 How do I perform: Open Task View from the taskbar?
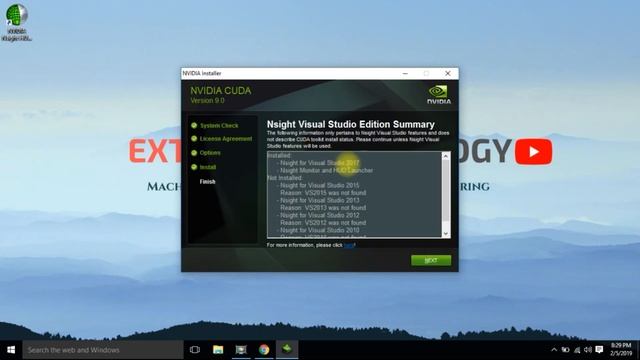pyautogui.click(x=195, y=350)
